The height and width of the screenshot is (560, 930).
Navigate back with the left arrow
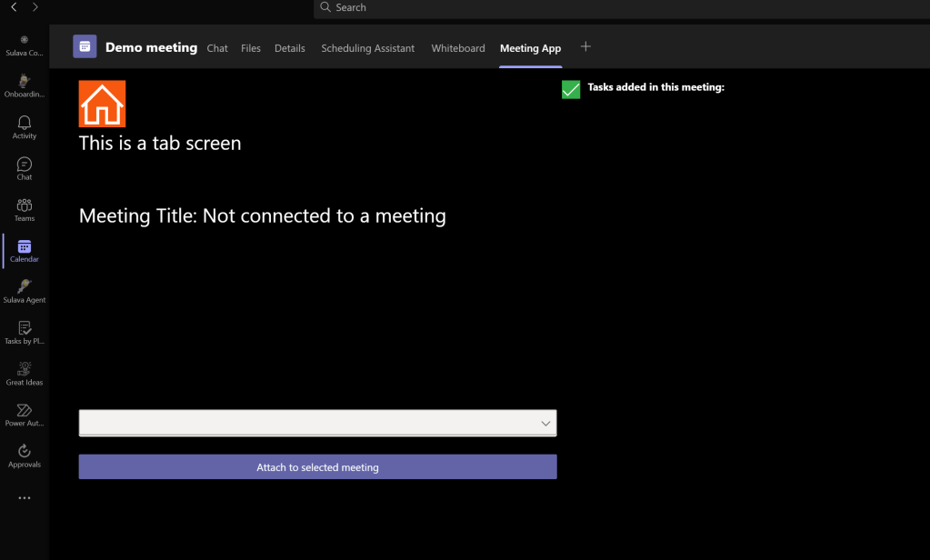coord(14,7)
